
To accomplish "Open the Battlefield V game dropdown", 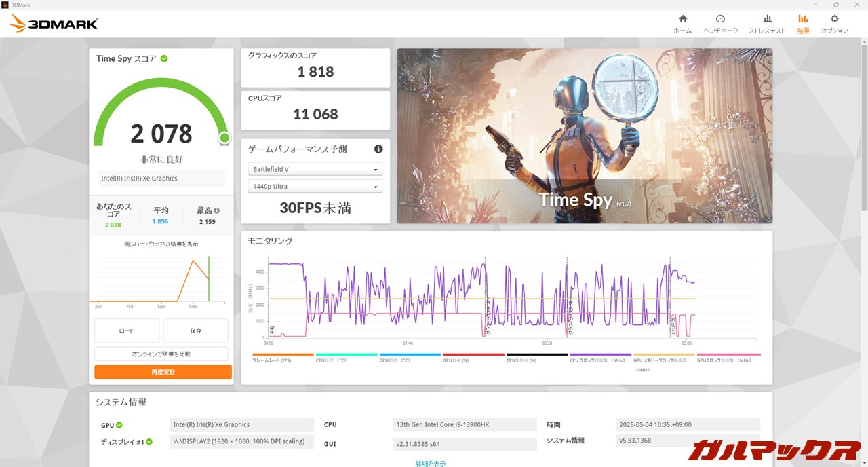I will pyautogui.click(x=315, y=169).
